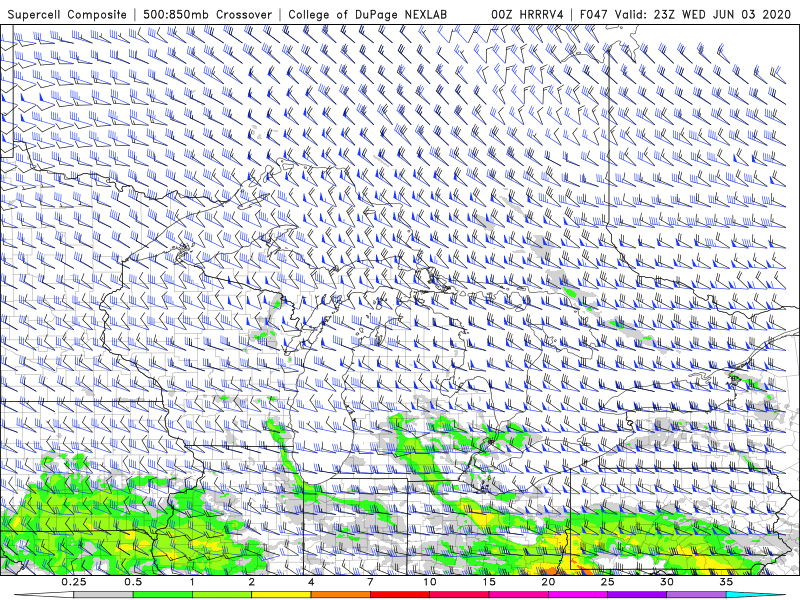Click the legend value 35

(x=726, y=582)
